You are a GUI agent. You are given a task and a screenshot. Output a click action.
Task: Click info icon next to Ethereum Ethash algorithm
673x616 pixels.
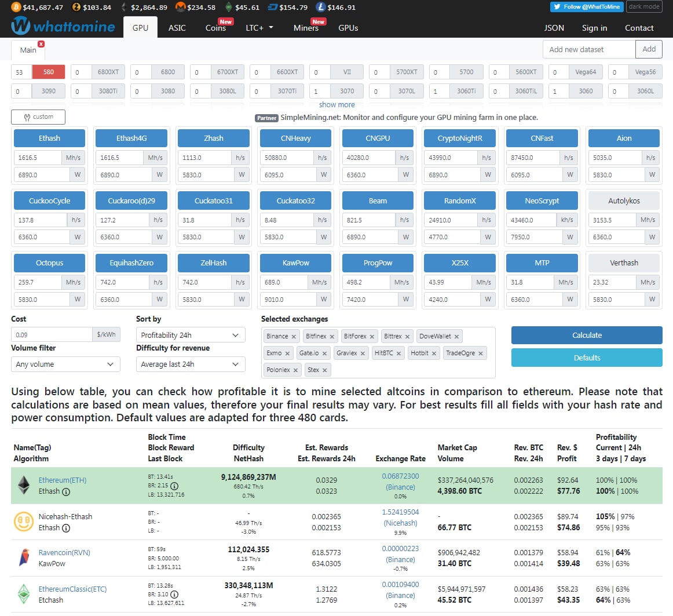pyautogui.click(x=66, y=492)
